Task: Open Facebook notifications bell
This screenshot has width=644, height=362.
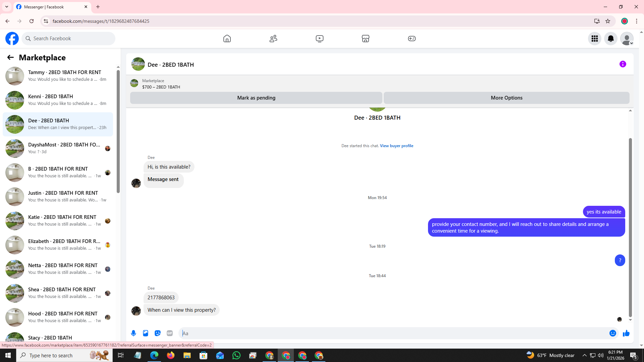Action: (610, 39)
